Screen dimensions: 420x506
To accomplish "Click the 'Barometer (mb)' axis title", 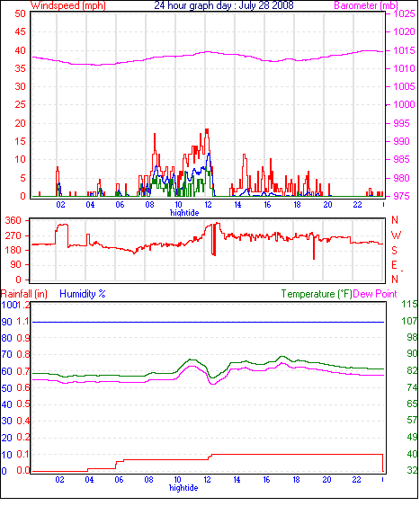I will tap(366, 5).
